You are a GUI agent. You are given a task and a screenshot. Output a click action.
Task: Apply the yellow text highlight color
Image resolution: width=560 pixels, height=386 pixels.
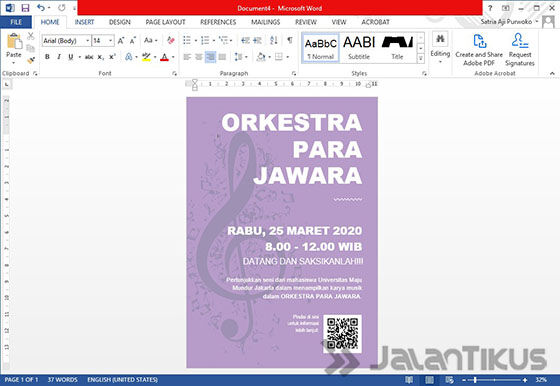[146, 57]
